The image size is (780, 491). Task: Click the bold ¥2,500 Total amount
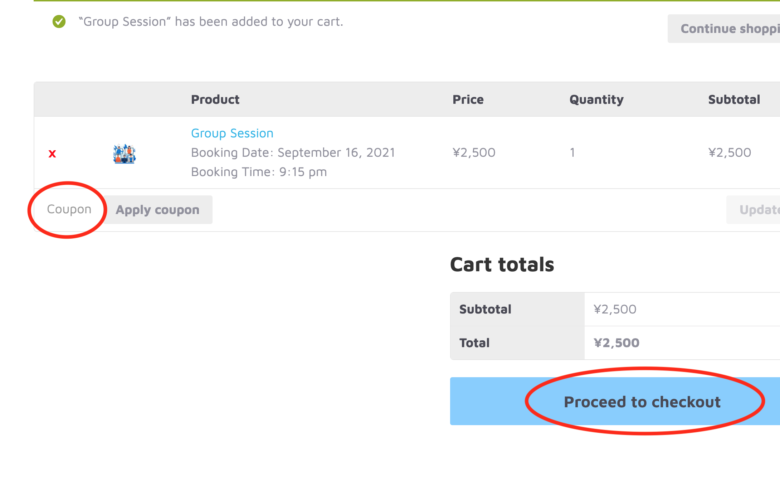pyautogui.click(x=616, y=343)
